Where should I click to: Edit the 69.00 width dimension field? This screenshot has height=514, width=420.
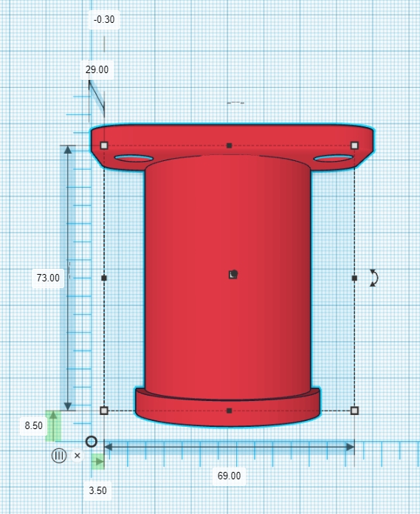230,476
